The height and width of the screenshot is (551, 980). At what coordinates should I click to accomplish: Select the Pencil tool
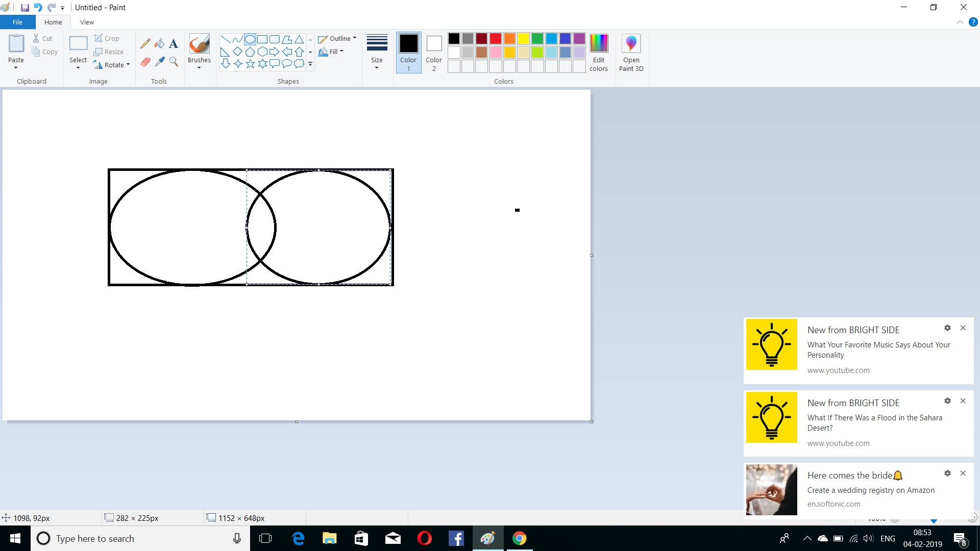click(x=145, y=44)
